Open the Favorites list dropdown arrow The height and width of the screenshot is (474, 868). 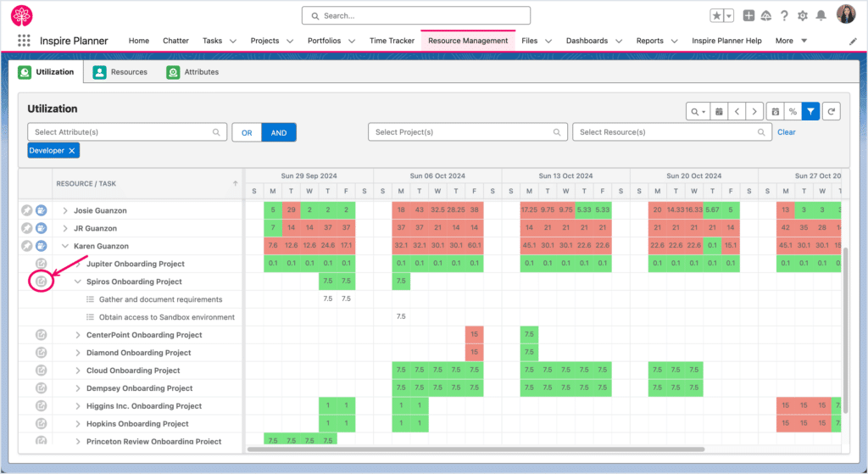coord(729,16)
